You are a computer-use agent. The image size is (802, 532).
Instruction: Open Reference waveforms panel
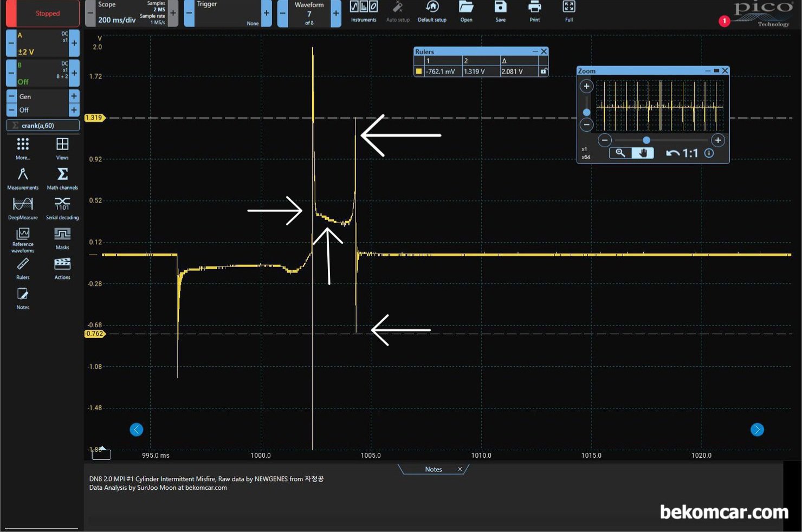(23, 239)
